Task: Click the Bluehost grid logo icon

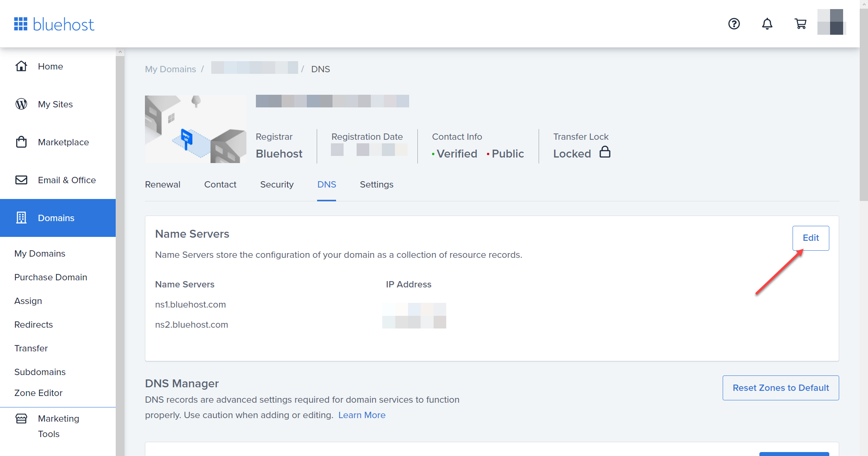Action: click(21, 24)
